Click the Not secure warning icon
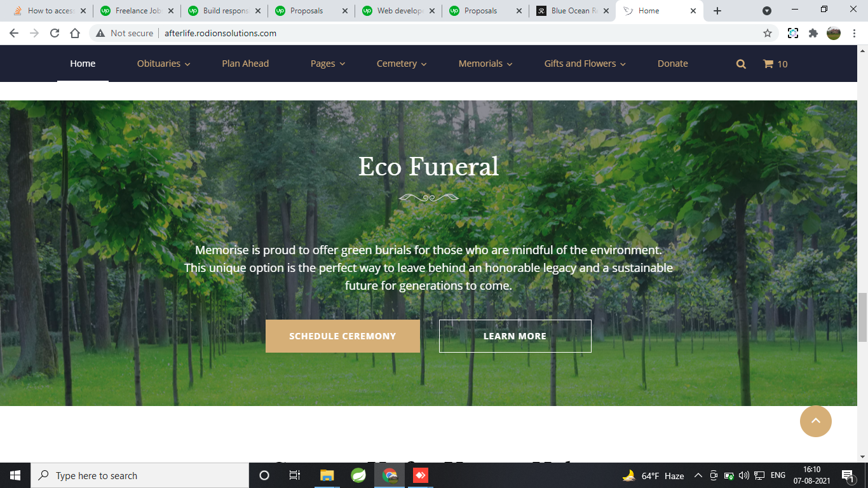Screen dimensions: 868x488 (100, 33)
